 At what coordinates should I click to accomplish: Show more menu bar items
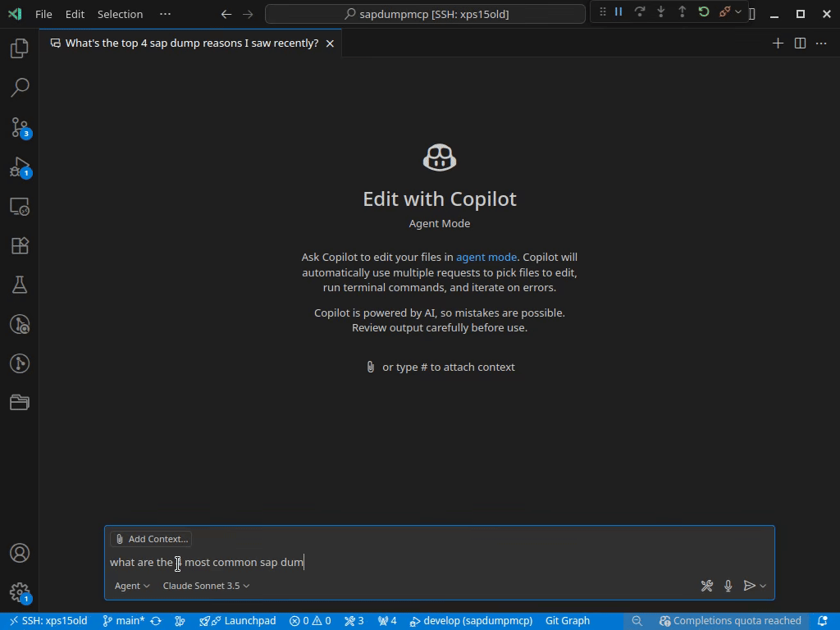point(165,14)
